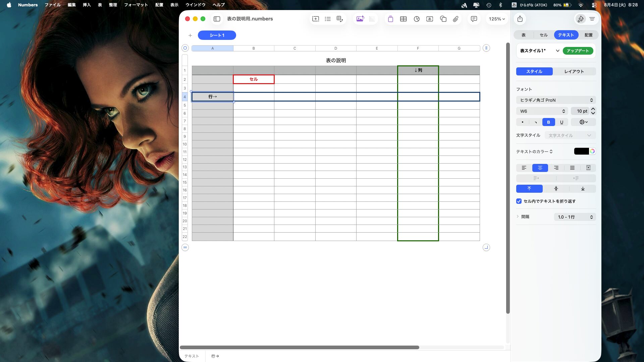Toggle the sidebar view button
644x362 pixels.
point(217,19)
